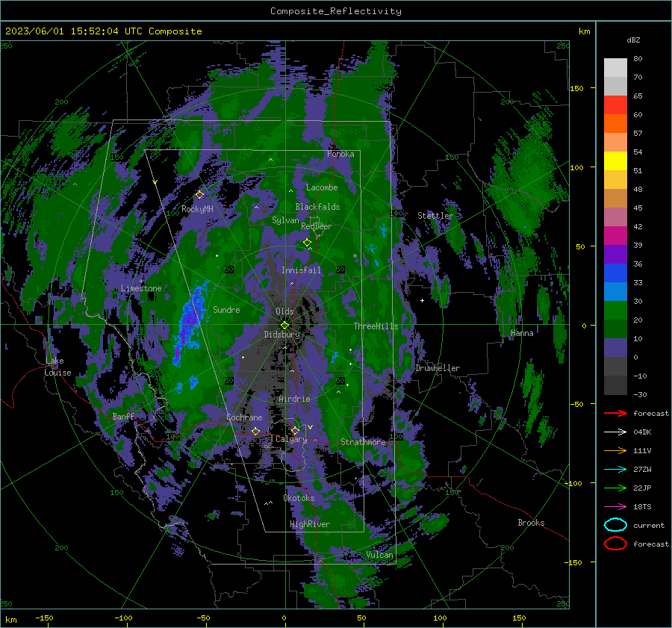Click the green 22JP arrow in legend
Image resolution: width=672 pixels, height=628 pixels.
[615, 488]
